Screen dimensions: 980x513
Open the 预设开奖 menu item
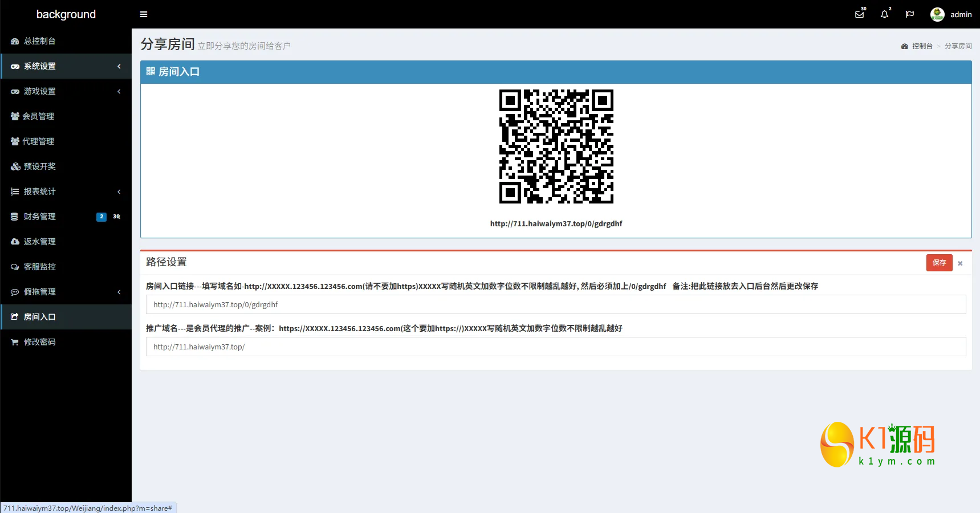(66, 166)
